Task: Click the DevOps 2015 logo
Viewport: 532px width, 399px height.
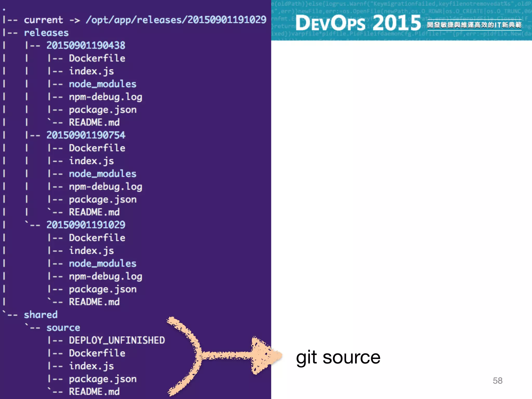Action: pyautogui.click(x=358, y=23)
